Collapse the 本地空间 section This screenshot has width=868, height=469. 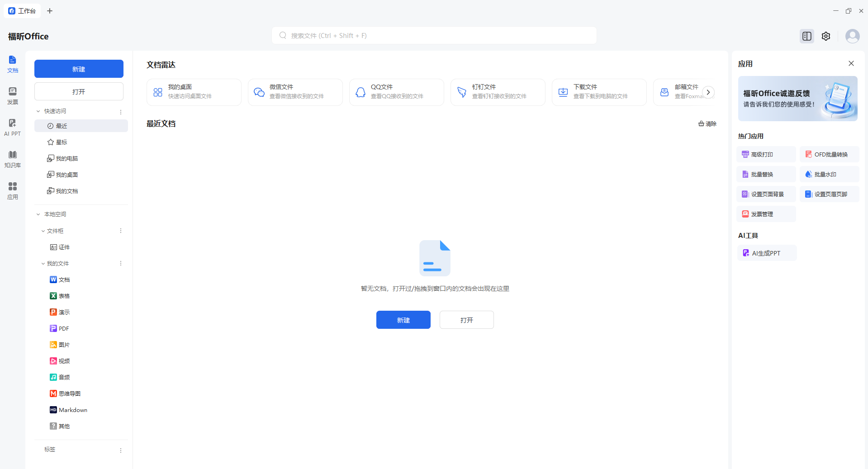click(38, 214)
